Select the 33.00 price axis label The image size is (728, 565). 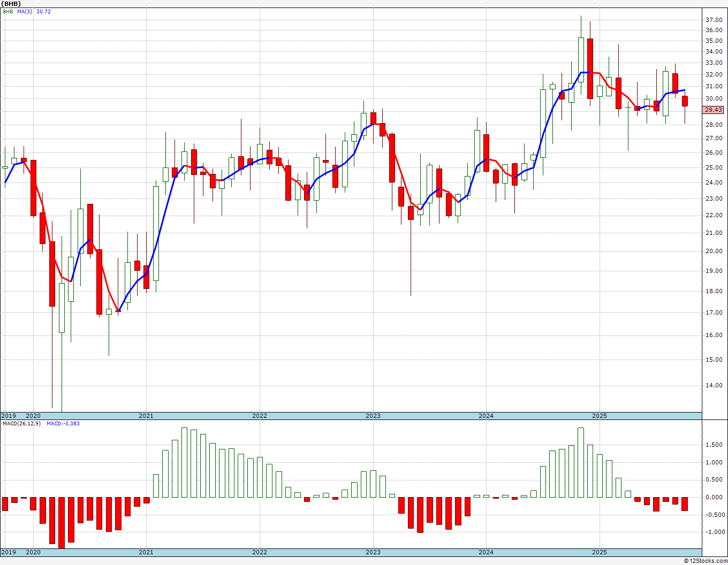(x=714, y=63)
